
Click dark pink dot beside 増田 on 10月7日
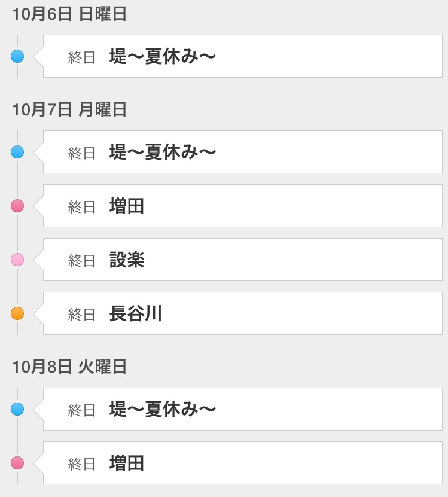tap(17, 206)
